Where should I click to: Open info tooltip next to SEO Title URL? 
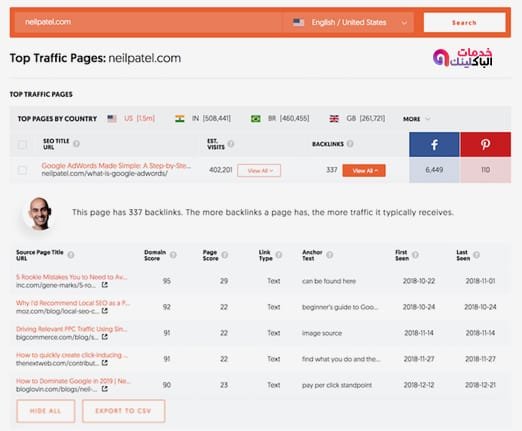[76, 144]
